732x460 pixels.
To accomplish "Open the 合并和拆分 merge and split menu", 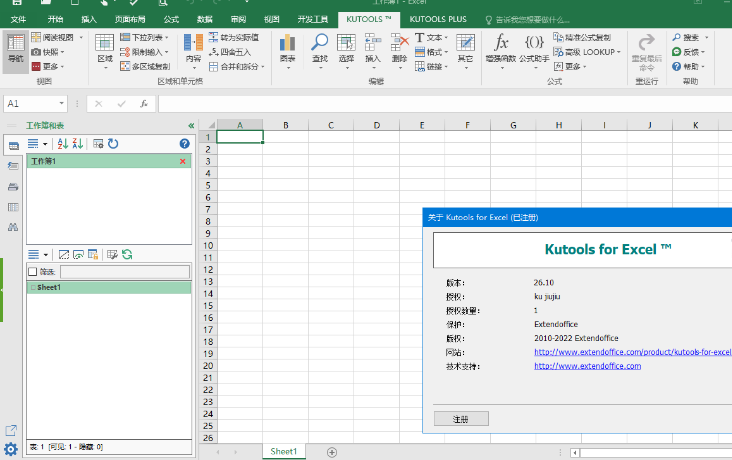I will (x=237, y=66).
